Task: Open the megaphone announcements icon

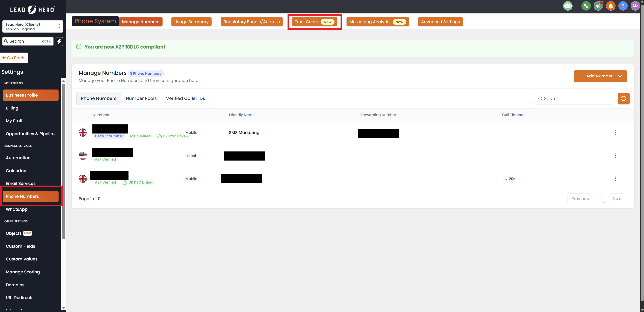Action: [598, 6]
